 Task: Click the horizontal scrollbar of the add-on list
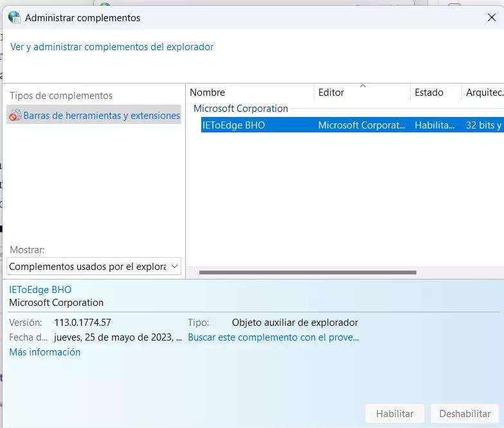[307, 272]
